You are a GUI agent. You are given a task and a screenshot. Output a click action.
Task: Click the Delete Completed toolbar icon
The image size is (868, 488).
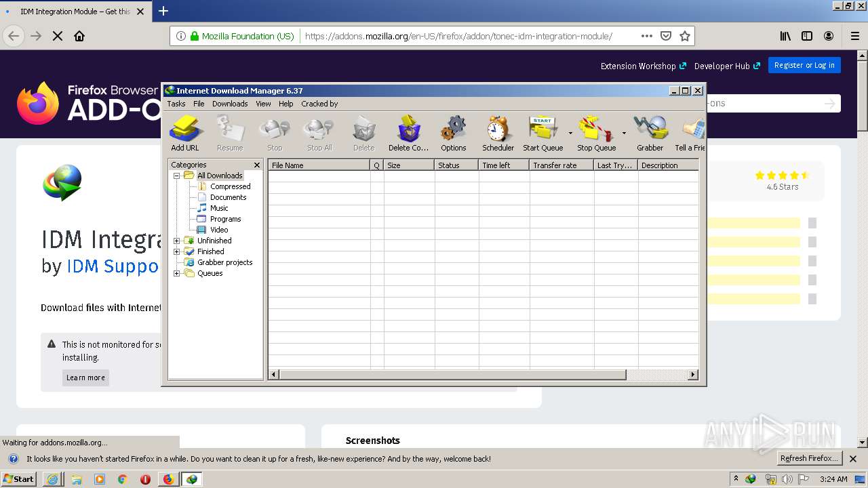tap(408, 133)
